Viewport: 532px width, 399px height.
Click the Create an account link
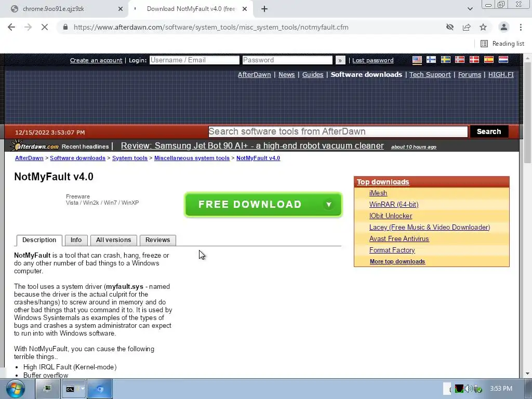point(96,60)
